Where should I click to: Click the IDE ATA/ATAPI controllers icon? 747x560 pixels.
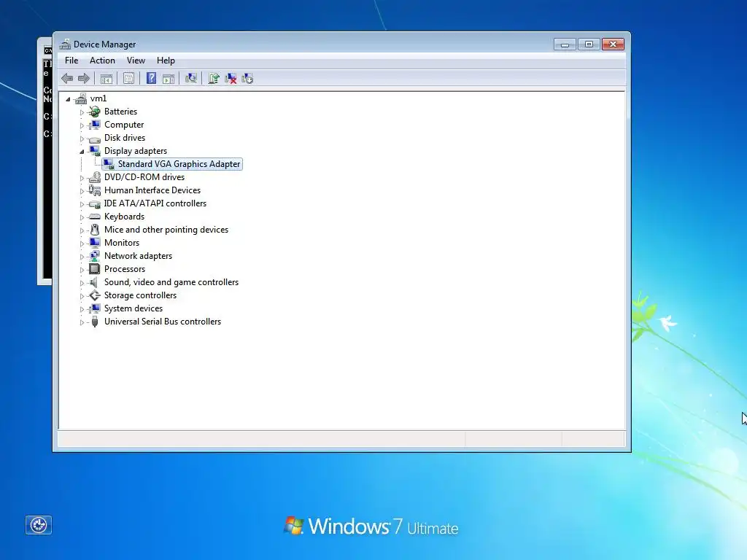click(x=95, y=204)
